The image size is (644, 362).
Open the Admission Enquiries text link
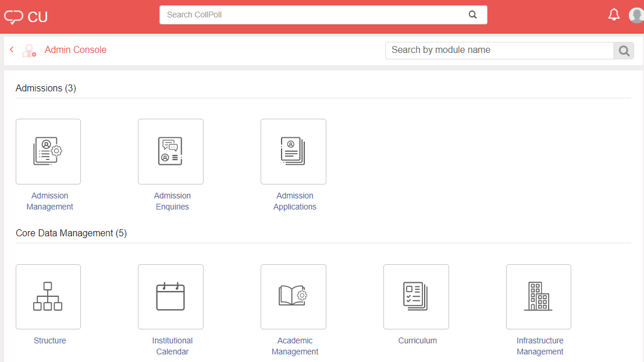point(173,201)
